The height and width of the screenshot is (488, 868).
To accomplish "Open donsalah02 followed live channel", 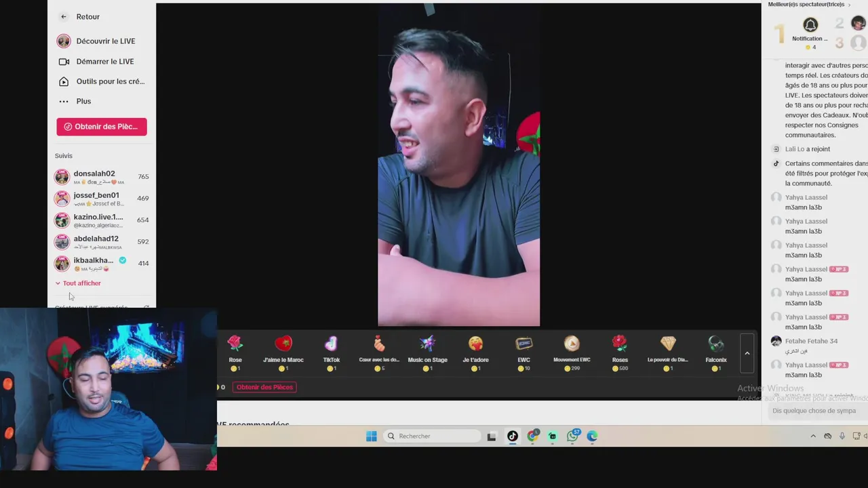I will 102,177.
